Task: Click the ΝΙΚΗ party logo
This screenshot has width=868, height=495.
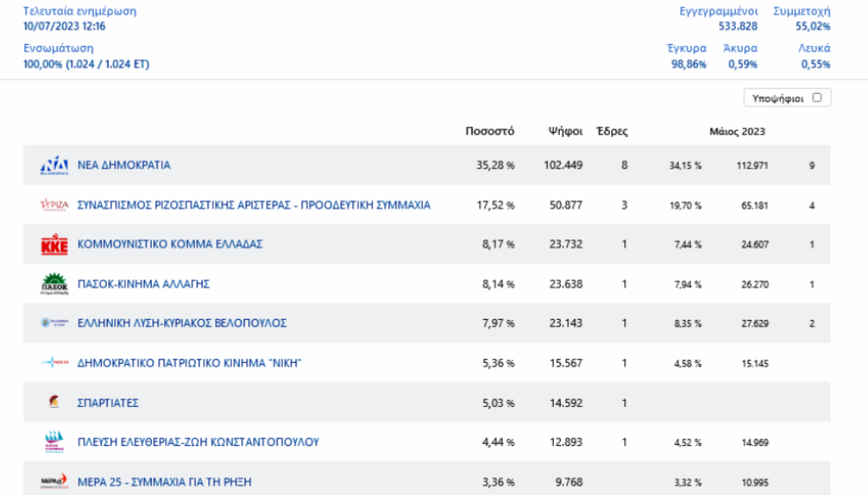Action: [x=54, y=363]
